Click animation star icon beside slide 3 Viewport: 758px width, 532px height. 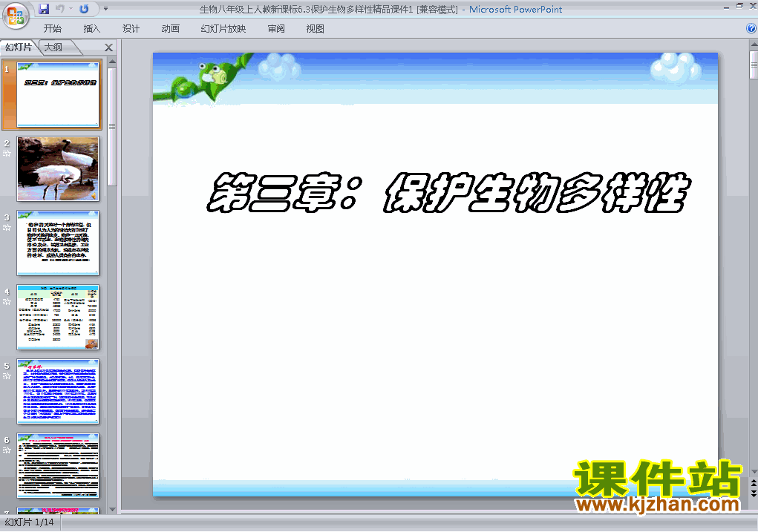click(x=7, y=228)
